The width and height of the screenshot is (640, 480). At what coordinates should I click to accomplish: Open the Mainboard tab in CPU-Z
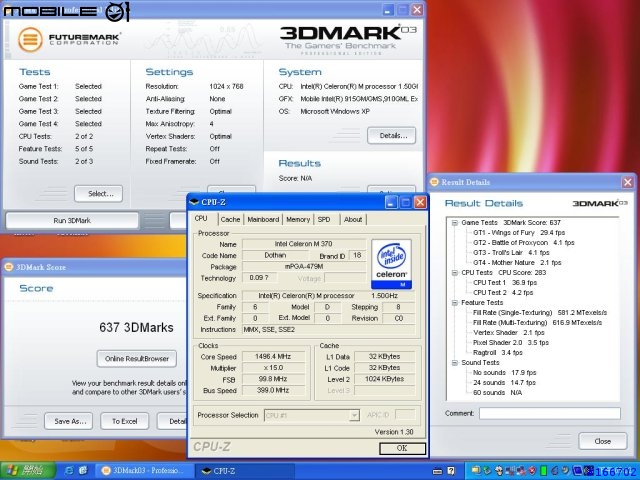click(x=263, y=219)
